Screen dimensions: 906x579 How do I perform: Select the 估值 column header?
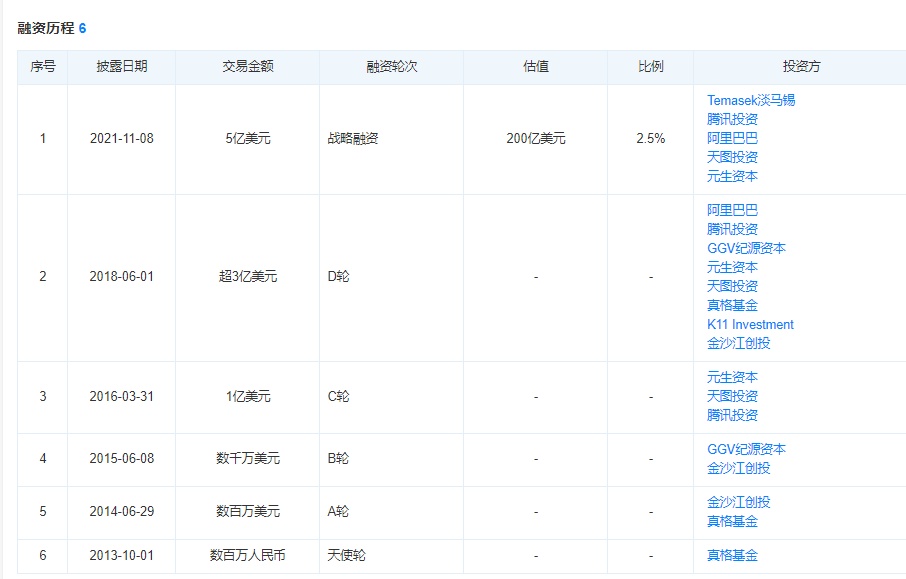coord(536,67)
